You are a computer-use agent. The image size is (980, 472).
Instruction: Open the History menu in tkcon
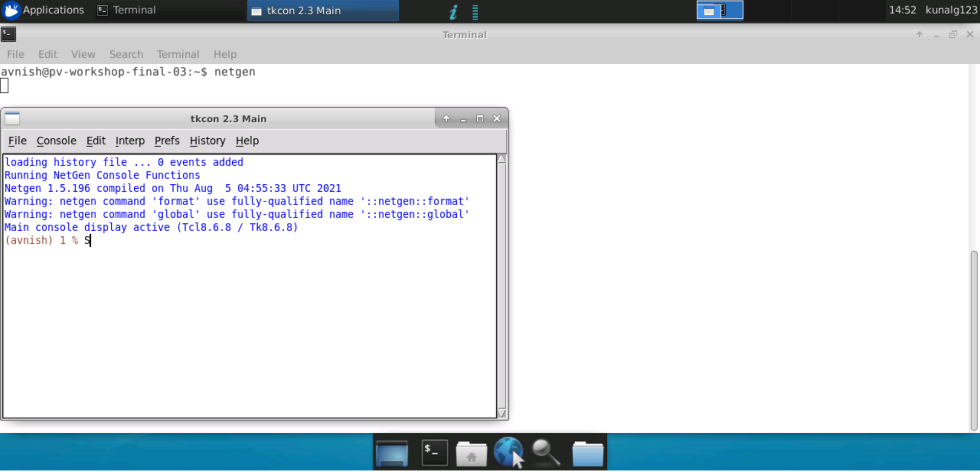click(x=207, y=141)
